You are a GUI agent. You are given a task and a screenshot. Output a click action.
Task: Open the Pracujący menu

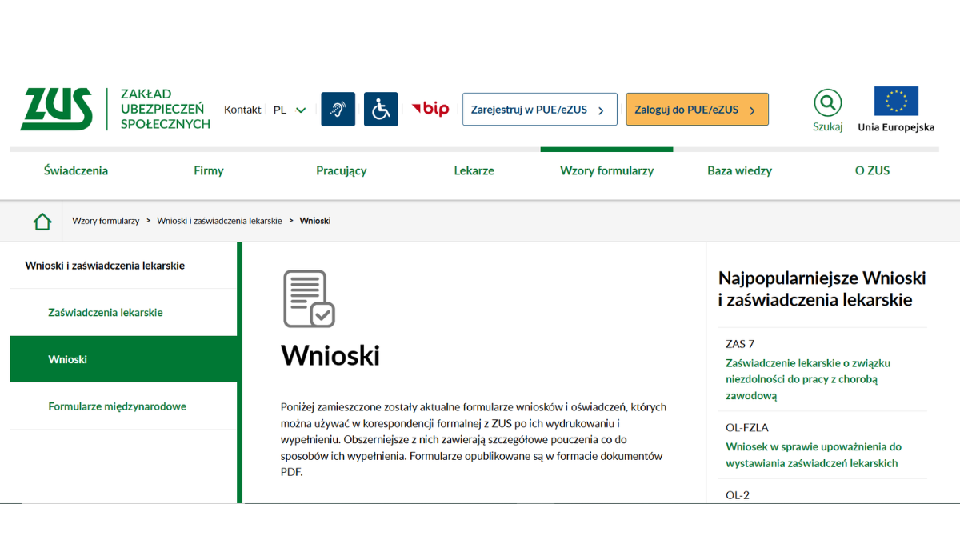point(342,170)
